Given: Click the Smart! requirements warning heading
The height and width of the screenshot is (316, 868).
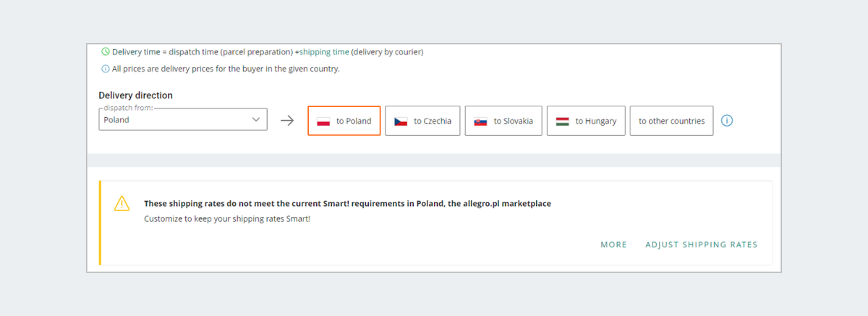Looking at the screenshot, I should click(x=347, y=204).
